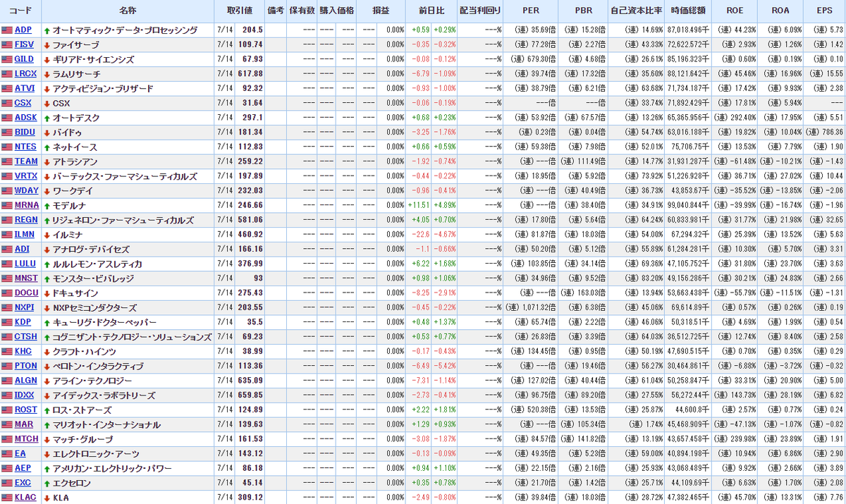
Task: Click the green up arrow for コグニザント・テクノロジー・ソリューションズ
Action: (x=47, y=337)
